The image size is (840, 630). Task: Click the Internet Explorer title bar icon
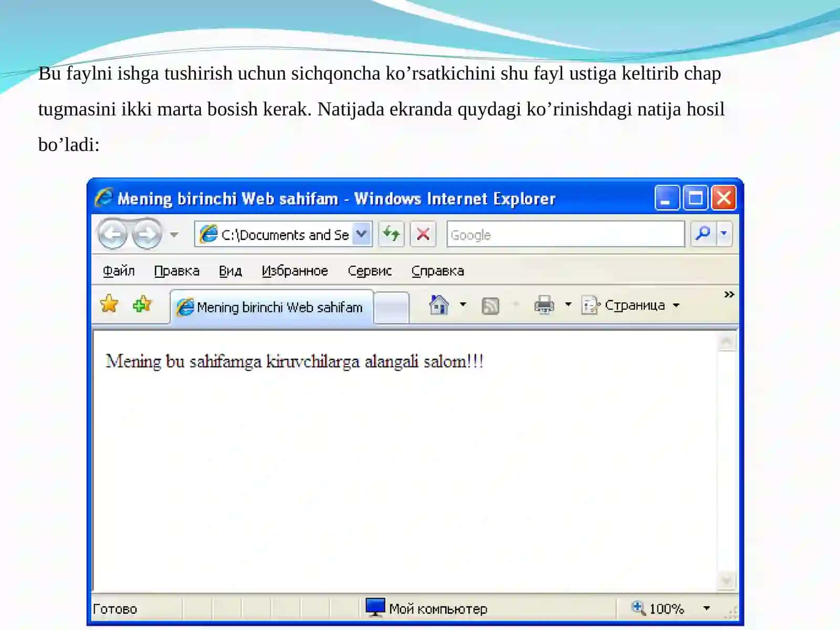[104, 198]
